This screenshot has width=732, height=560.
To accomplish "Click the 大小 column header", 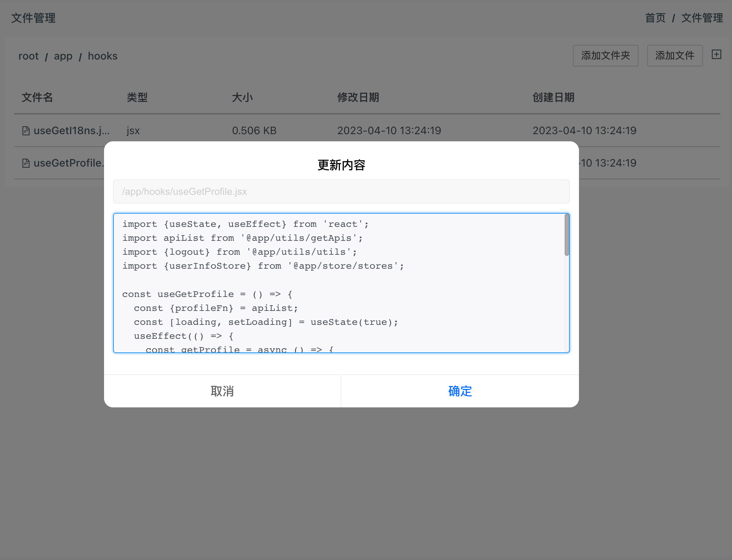I will (242, 98).
